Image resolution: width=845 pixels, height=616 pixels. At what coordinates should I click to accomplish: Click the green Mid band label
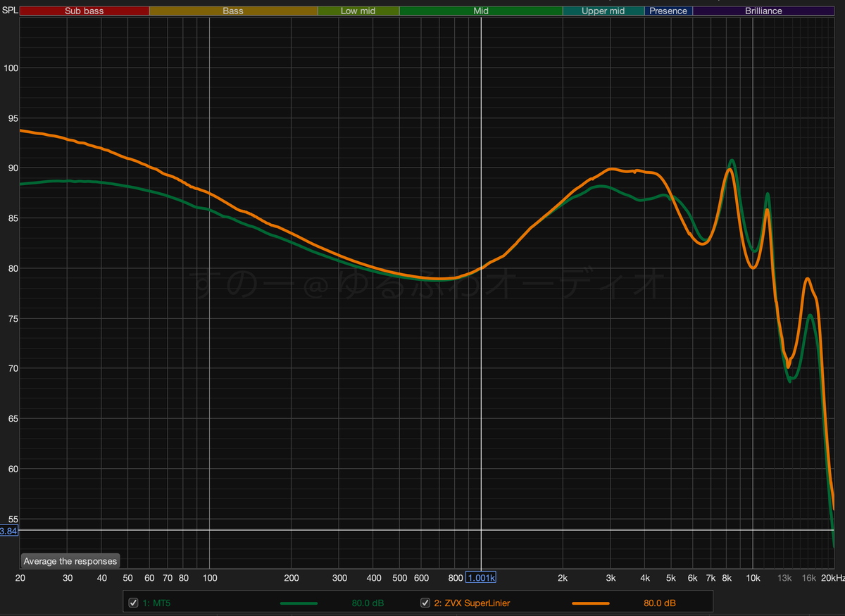pyautogui.click(x=481, y=11)
